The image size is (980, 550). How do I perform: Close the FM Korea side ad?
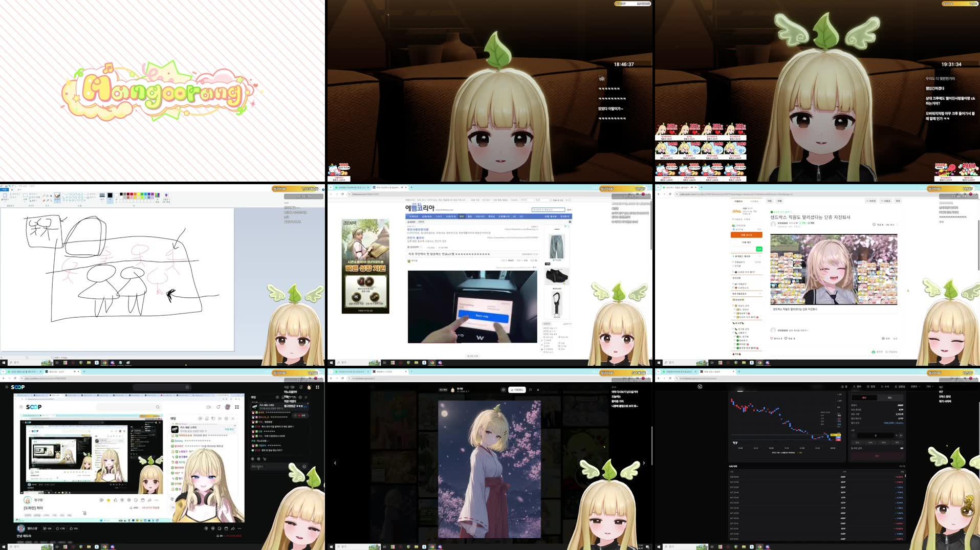tap(570, 222)
